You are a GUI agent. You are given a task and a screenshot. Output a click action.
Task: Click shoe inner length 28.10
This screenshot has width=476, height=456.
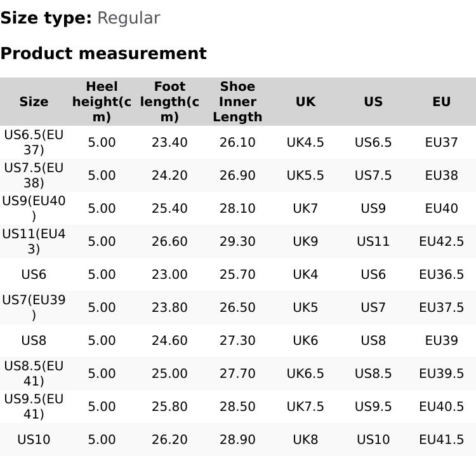coord(237,208)
